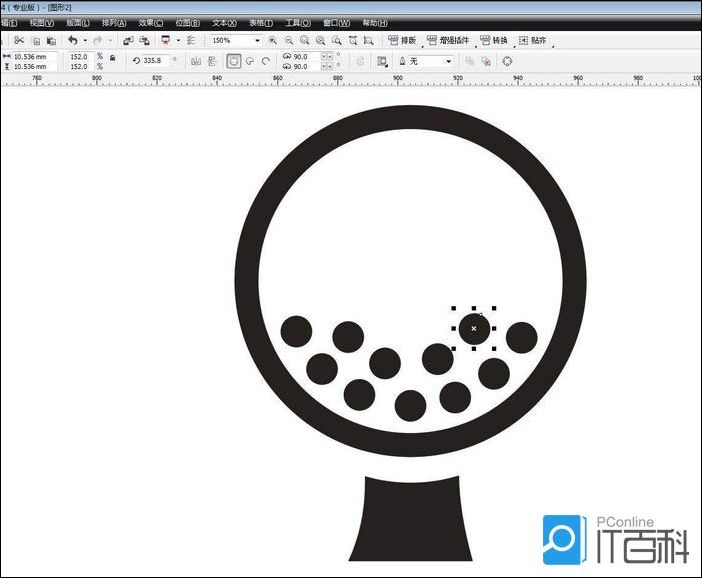Click the Zoom to Page Height icon
The width and height of the screenshot is (702, 578).
(368, 41)
